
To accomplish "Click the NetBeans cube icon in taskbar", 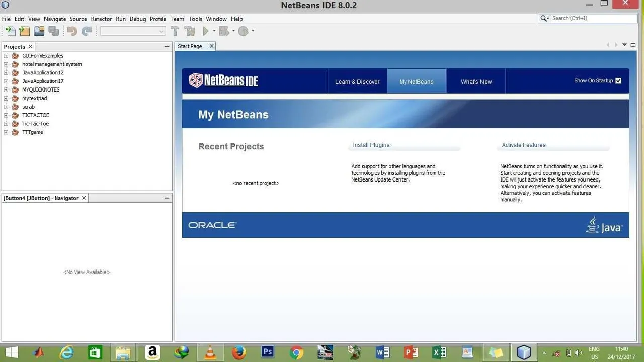I will click(x=524, y=352).
